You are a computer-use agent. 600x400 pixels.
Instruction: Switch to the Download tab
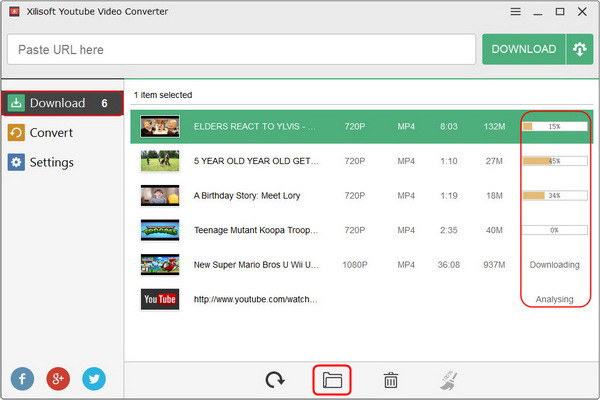pos(62,103)
